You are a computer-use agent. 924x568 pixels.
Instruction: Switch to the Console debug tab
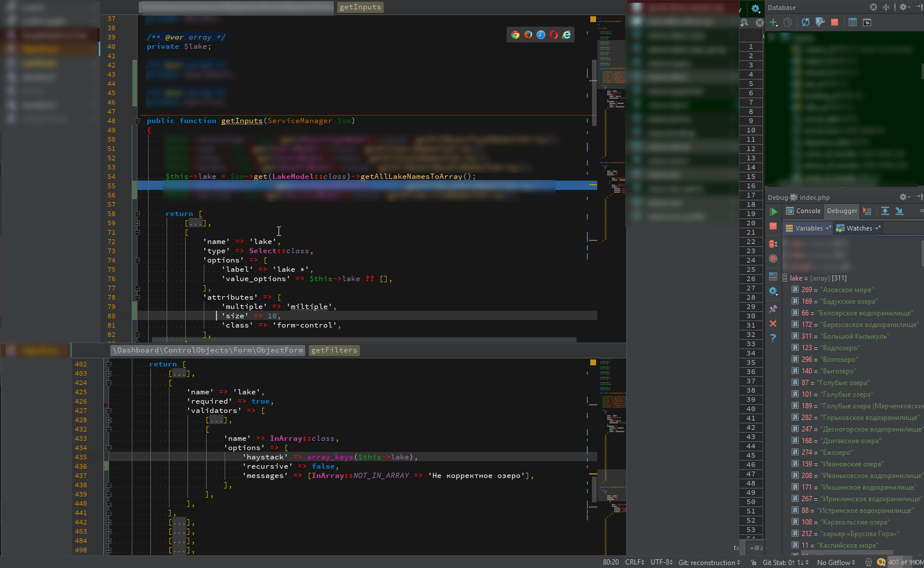click(803, 211)
